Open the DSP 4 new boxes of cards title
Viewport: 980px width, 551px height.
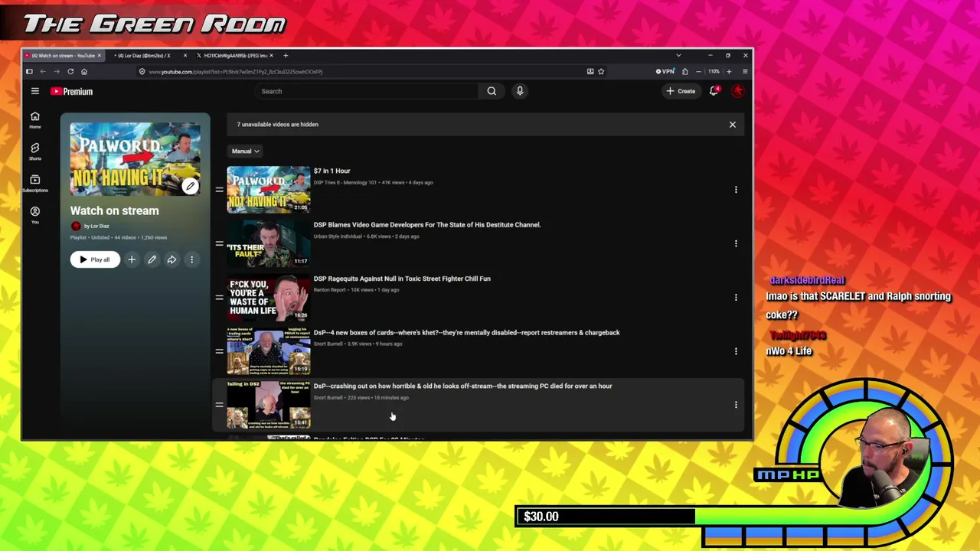point(466,333)
